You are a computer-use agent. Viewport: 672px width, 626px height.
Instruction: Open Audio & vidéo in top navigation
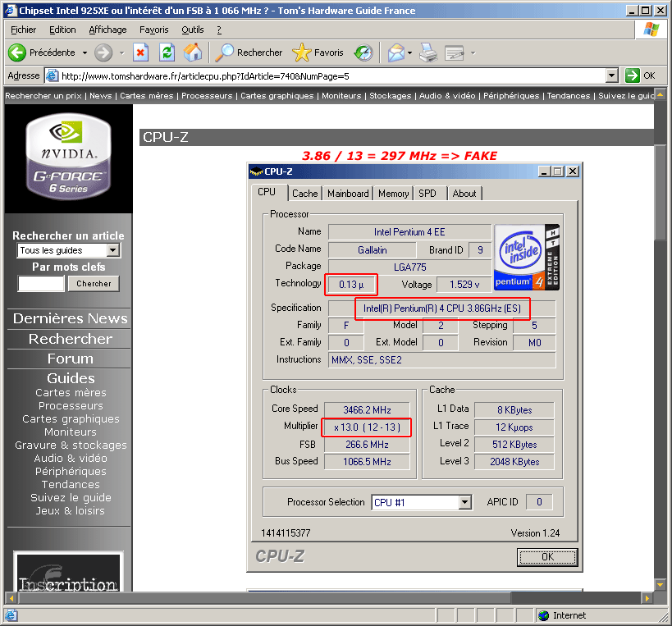coord(447,95)
